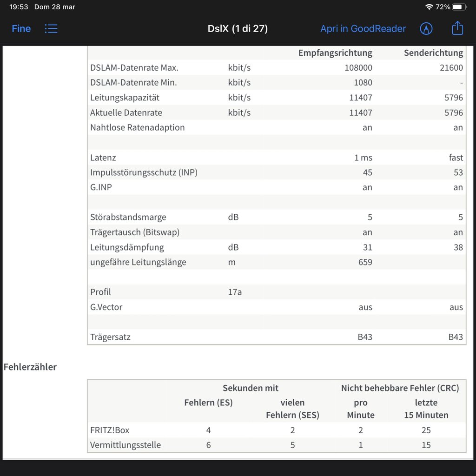Viewport: 476px width, 476px height.
Task: Open the page list thumbnail view icon
Action: tap(51, 29)
